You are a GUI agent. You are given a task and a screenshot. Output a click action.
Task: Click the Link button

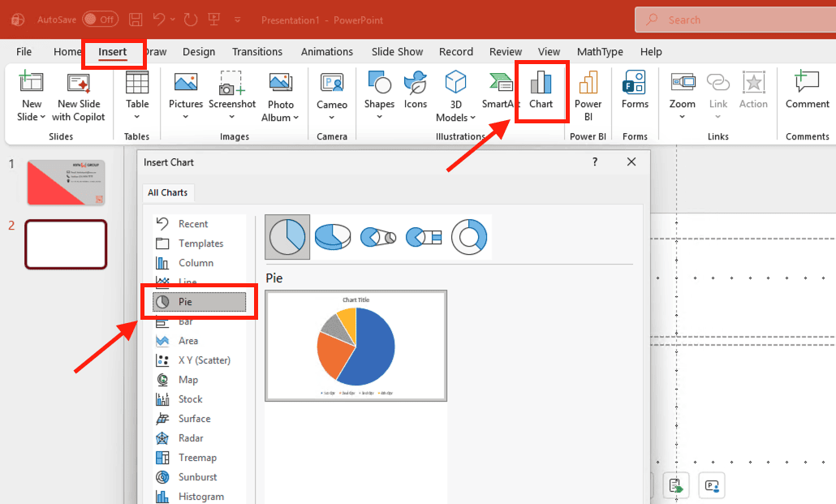[x=718, y=97]
